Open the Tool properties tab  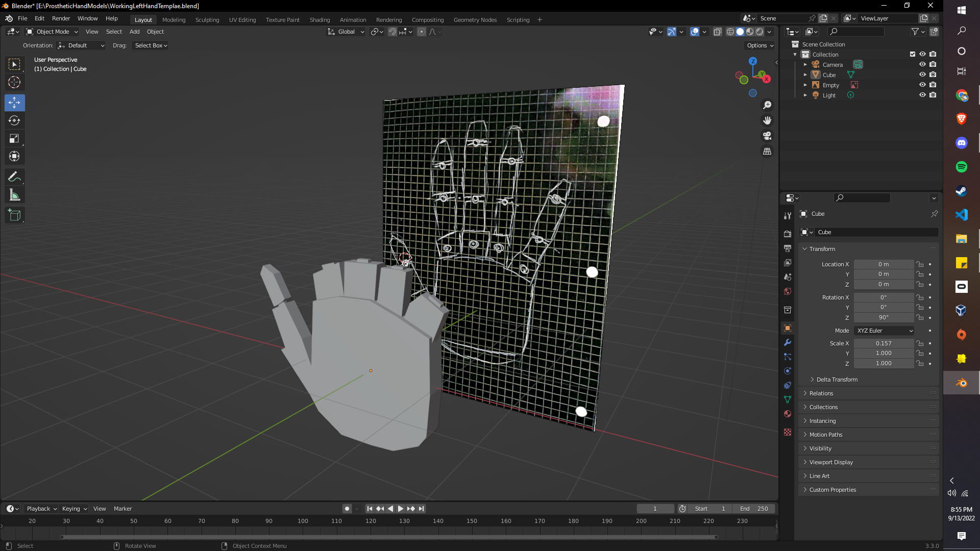point(788,216)
